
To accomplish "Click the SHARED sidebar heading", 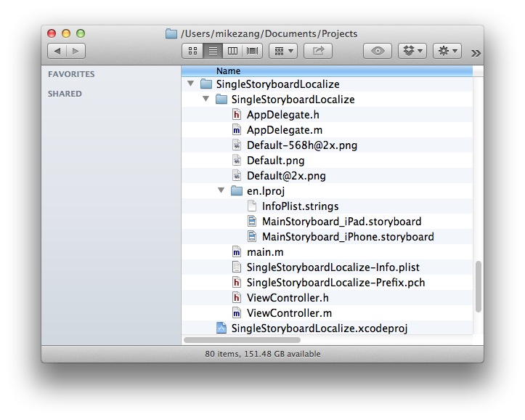I will pyautogui.click(x=65, y=94).
